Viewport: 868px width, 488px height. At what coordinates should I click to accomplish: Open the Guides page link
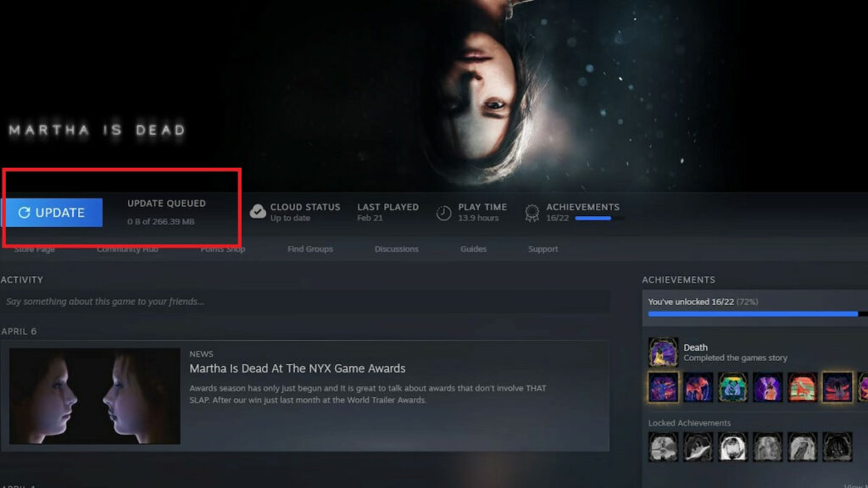pyautogui.click(x=472, y=249)
